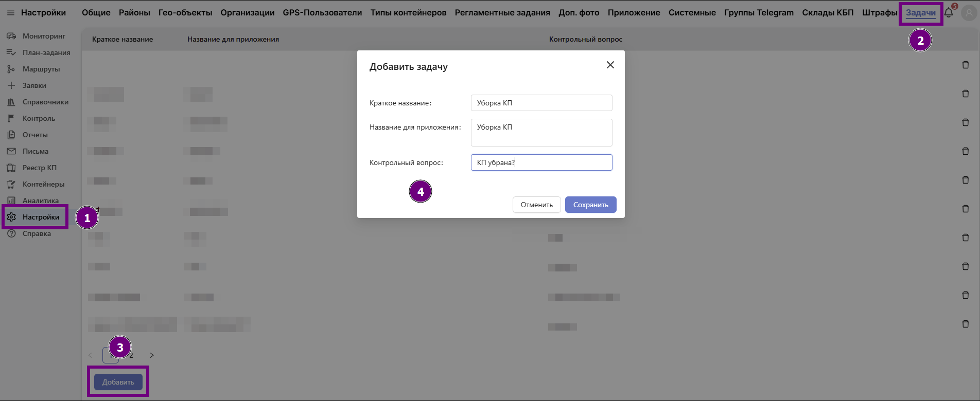Switch to Группы Telegram tab

pyautogui.click(x=758, y=13)
